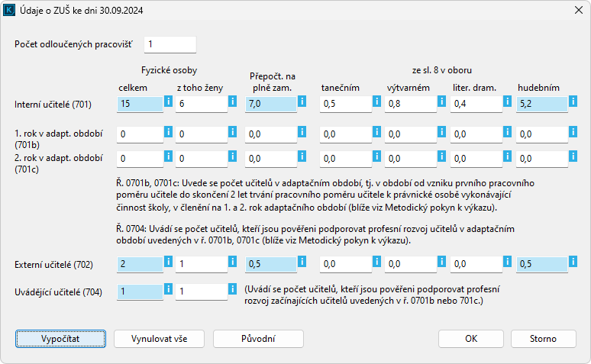The height and width of the screenshot is (364, 591).
Task: Cancel with the Storno button
Action: coord(543,338)
